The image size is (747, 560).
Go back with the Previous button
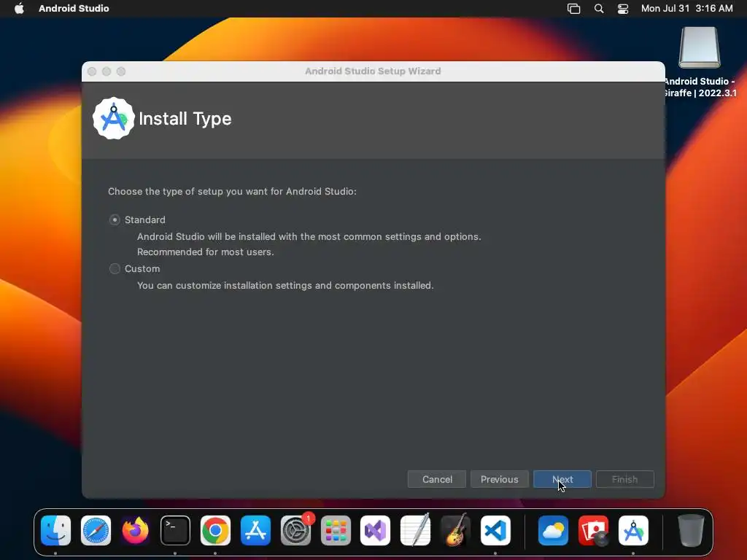499,479
